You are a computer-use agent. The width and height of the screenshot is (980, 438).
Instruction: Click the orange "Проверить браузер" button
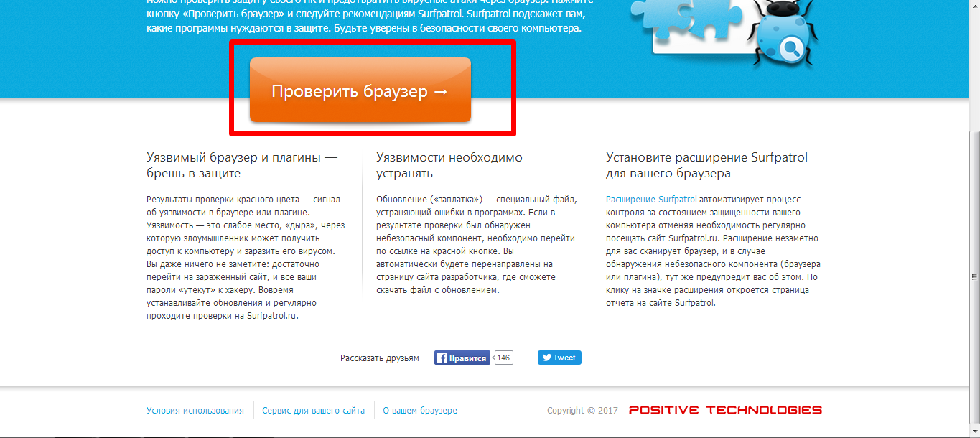(360, 90)
